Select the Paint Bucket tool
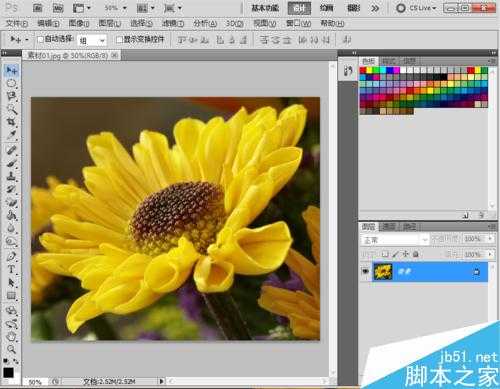 [12, 215]
